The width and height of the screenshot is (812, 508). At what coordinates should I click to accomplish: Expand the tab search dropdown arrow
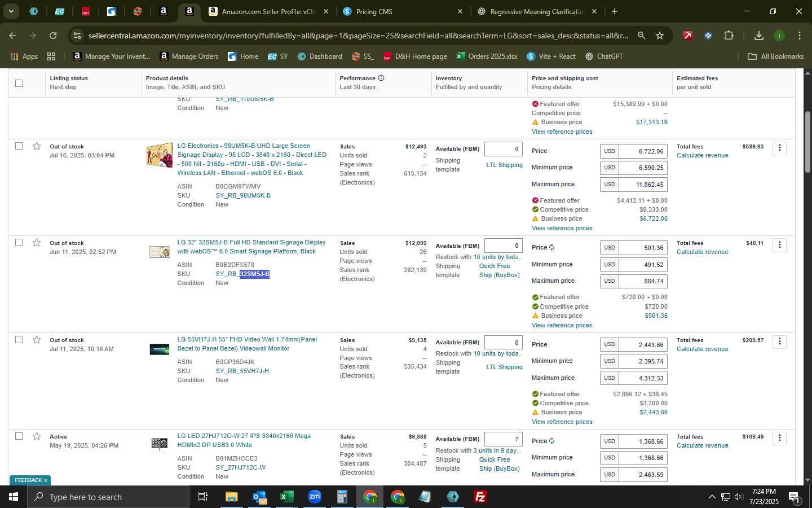(11, 11)
